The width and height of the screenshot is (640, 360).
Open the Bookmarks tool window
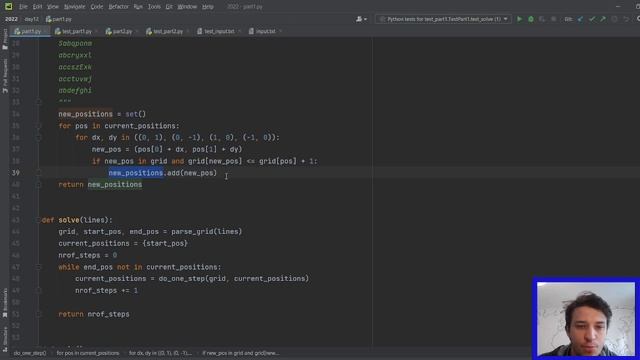tap(5, 303)
